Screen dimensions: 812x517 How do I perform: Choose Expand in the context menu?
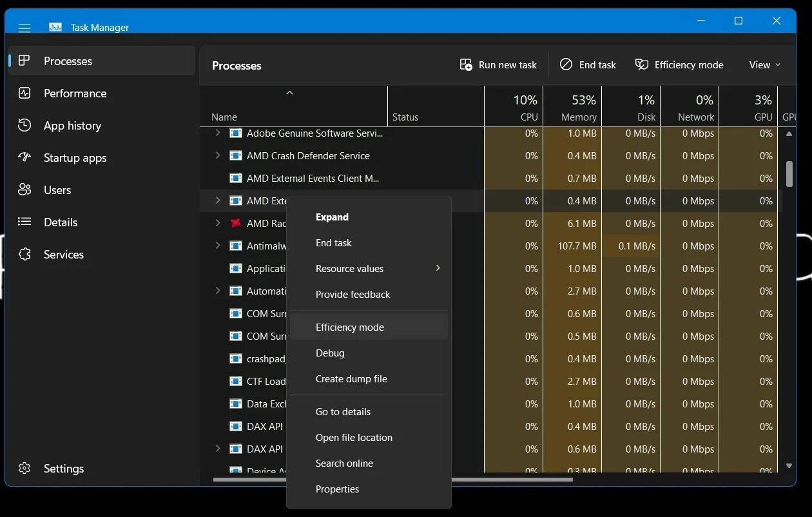coord(369,217)
